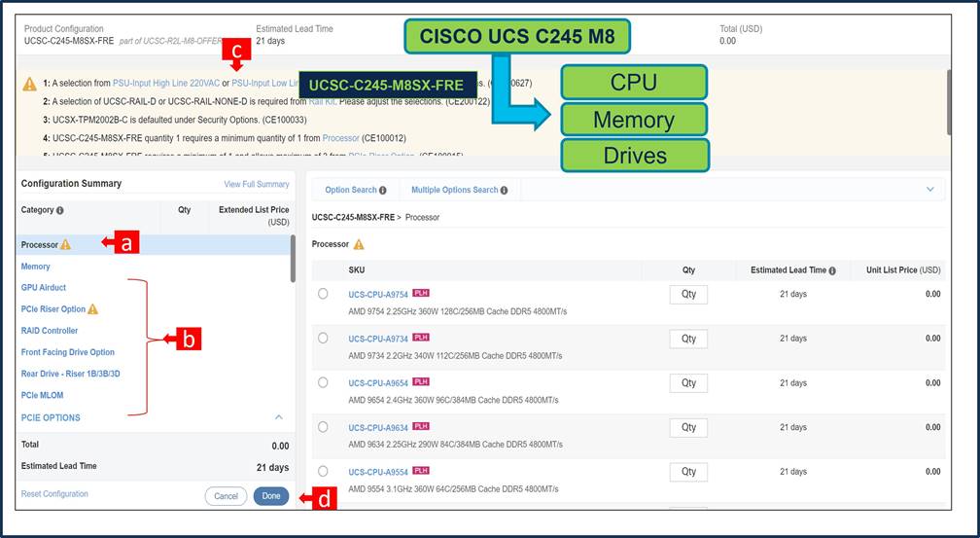Expand the search panel chevron at right
The width and height of the screenshot is (980, 538).
(x=930, y=190)
